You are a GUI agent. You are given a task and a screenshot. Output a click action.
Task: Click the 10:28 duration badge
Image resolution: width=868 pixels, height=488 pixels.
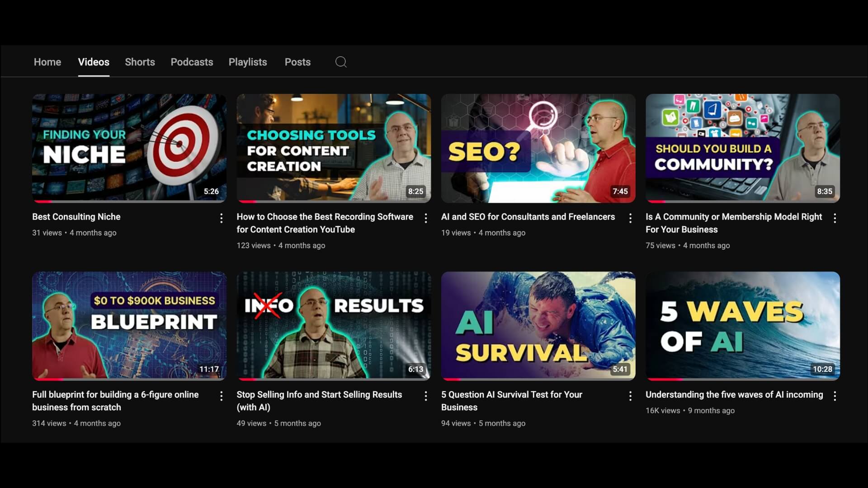pos(822,369)
